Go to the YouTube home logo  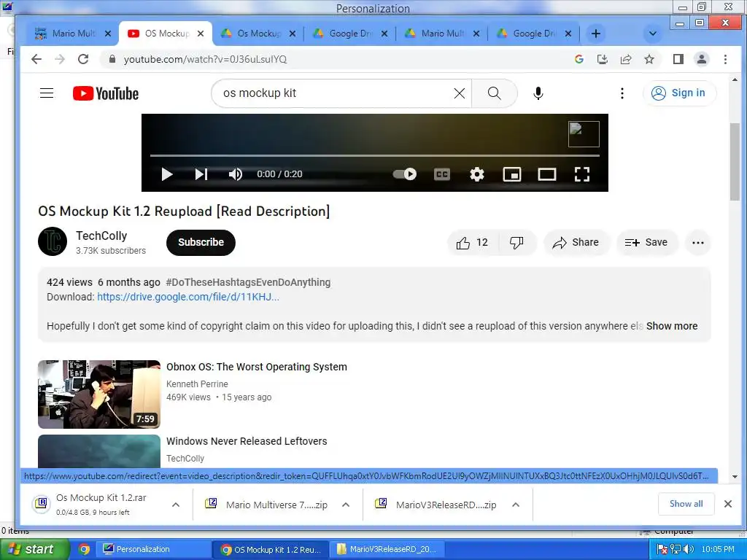click(106, 93)
